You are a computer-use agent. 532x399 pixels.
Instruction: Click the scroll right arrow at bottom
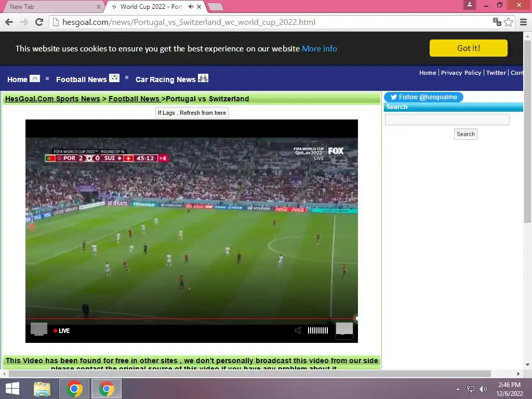[518, 374]
